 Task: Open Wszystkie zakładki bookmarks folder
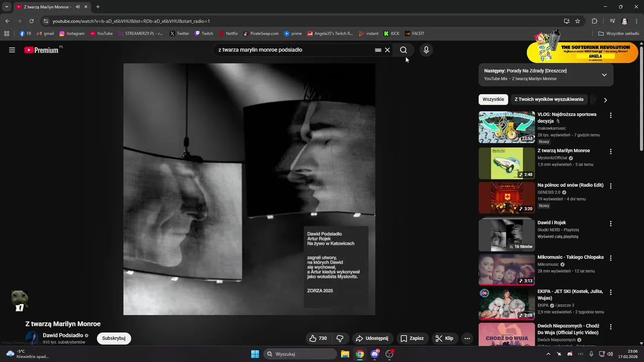(619, 34)
